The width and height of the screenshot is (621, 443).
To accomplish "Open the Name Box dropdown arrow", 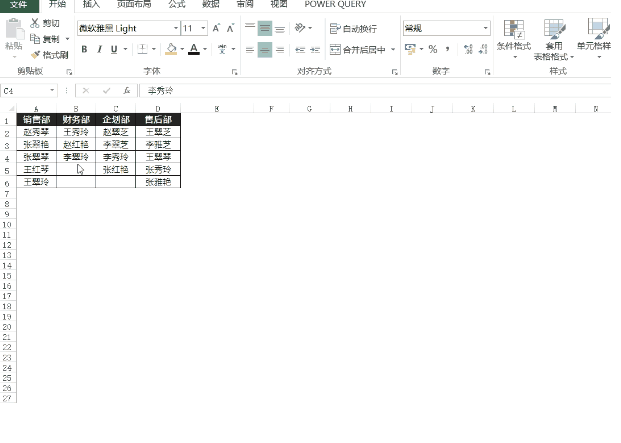I will 52,91.
